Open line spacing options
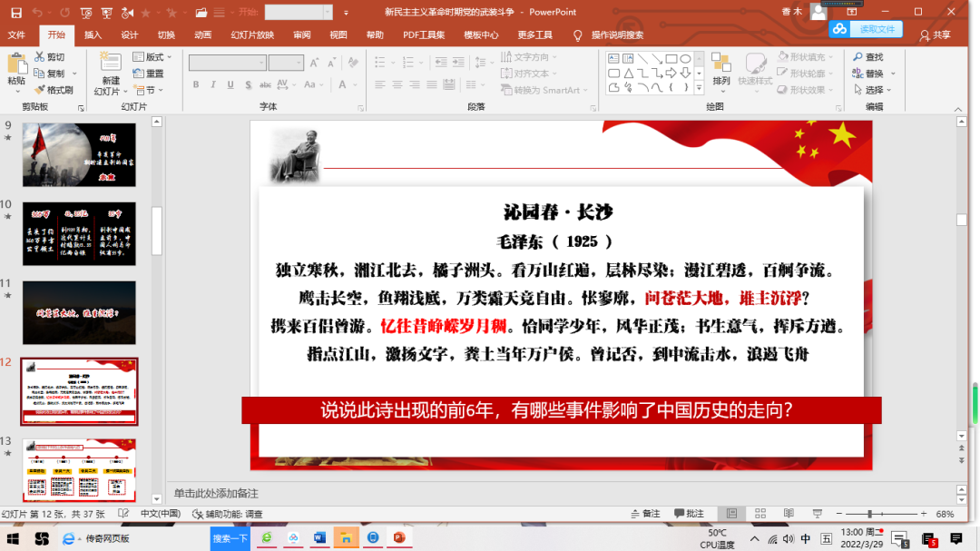This screenshot has height=551, width=980. click(x=484, y=62)
